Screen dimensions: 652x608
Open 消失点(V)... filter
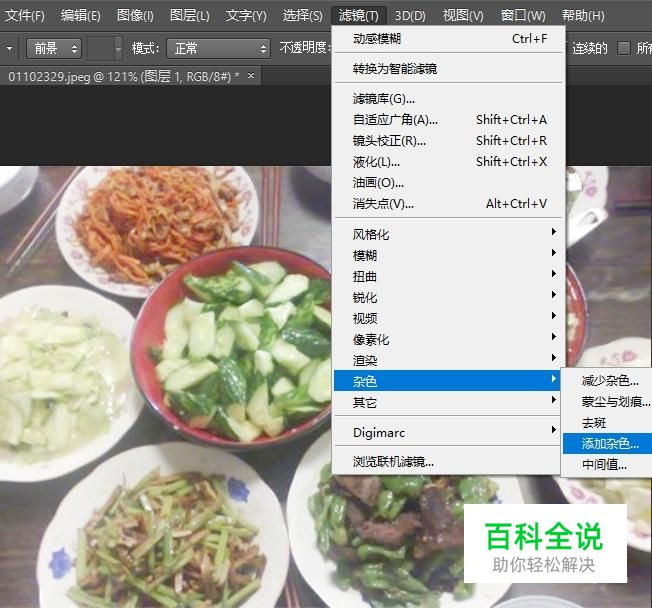tap(448, 204)
